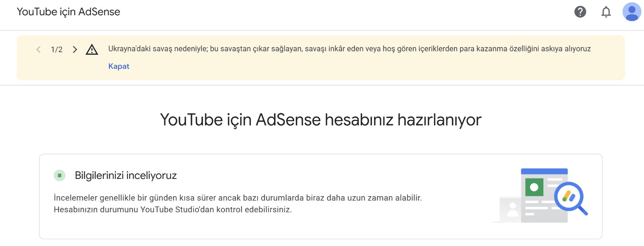Click the Kapat link to dismiss banner
Screen dimensions: 644x246
pos(119,66)
